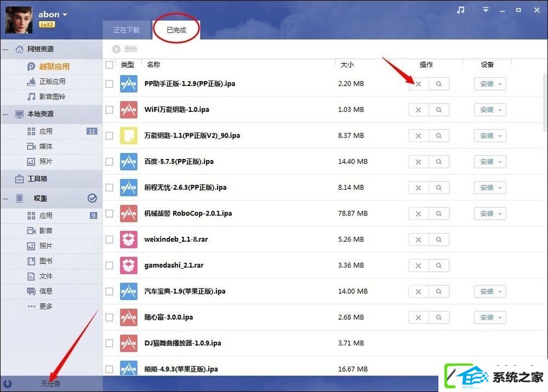The width and height of the screenshot is (548, 392).
Task: Select checkbox for 万能钥匙-1.1 row
Action: click(110, 135)
